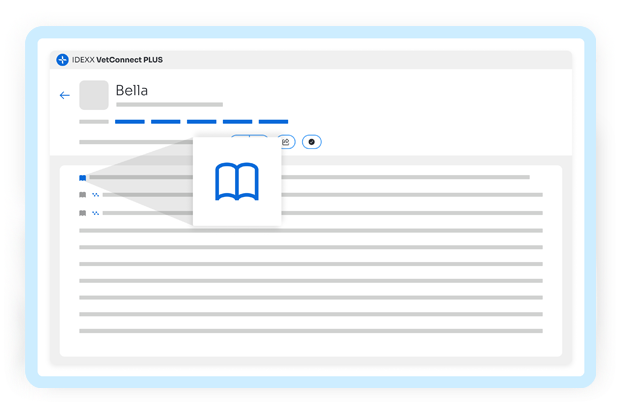Select the gray tab before the blue tabs
This screenshot has height=414, width=621.
click(94, 122)
